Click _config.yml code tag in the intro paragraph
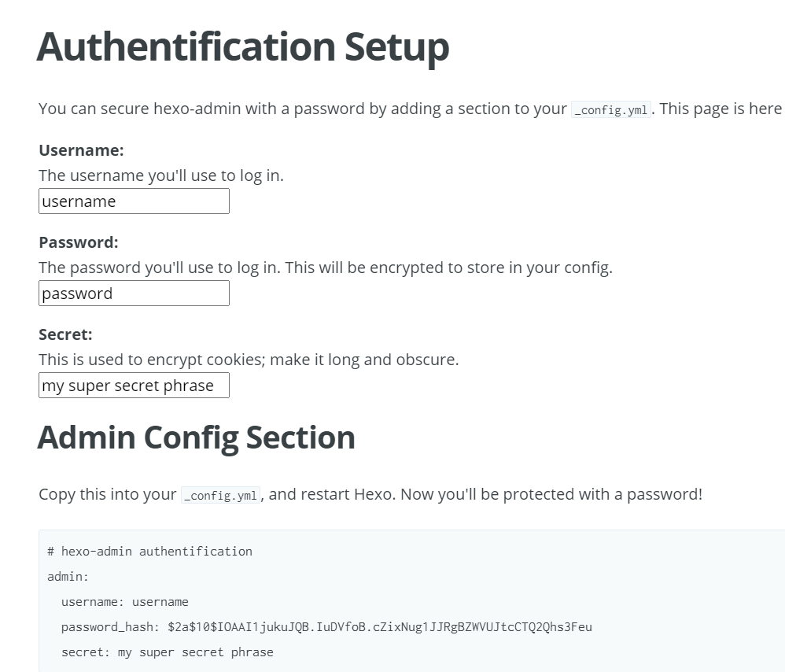The image size is (785, 672). pyautogui.click(x=611, y=110)
